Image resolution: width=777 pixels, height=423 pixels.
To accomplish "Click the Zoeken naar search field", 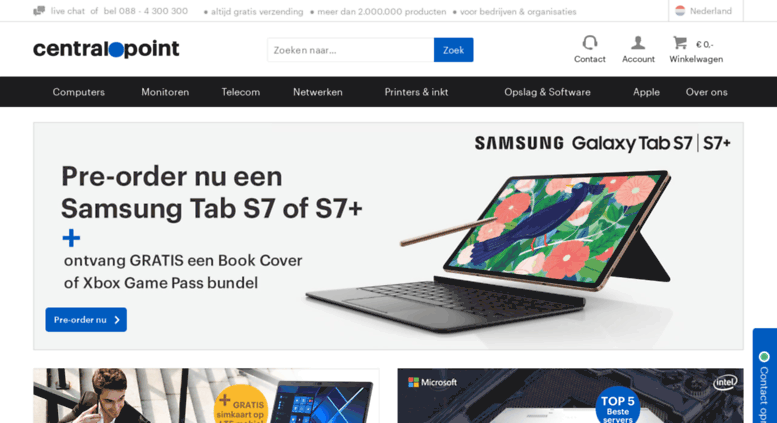I will (x=351, y=50).
